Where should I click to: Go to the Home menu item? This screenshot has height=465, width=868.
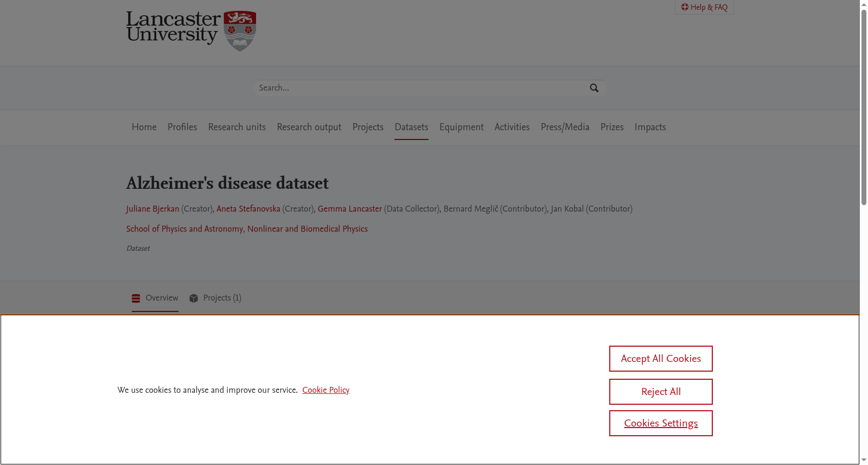[144, 127]
